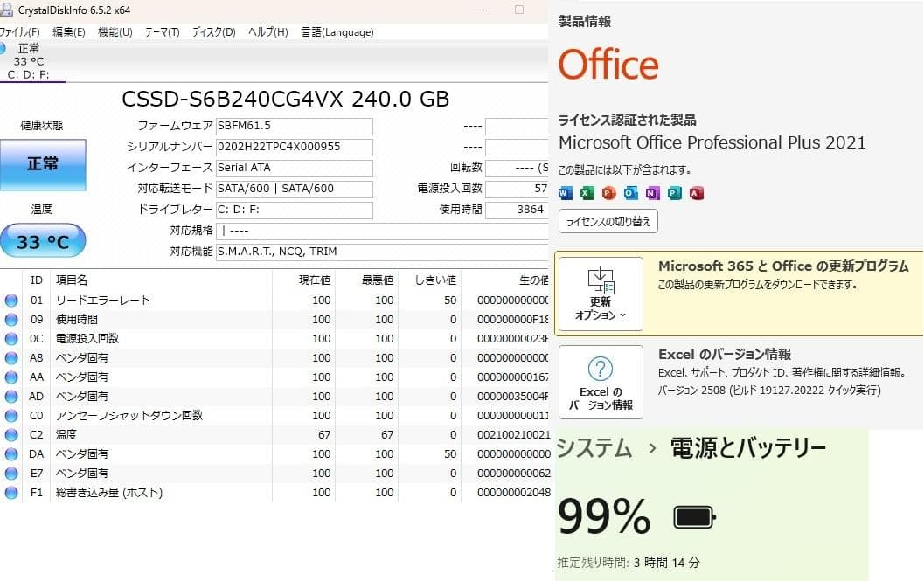The height and width of the screenshot is (581, 924).
Task: Click the ライセンスの切り替え button
Action: [608, 221]
